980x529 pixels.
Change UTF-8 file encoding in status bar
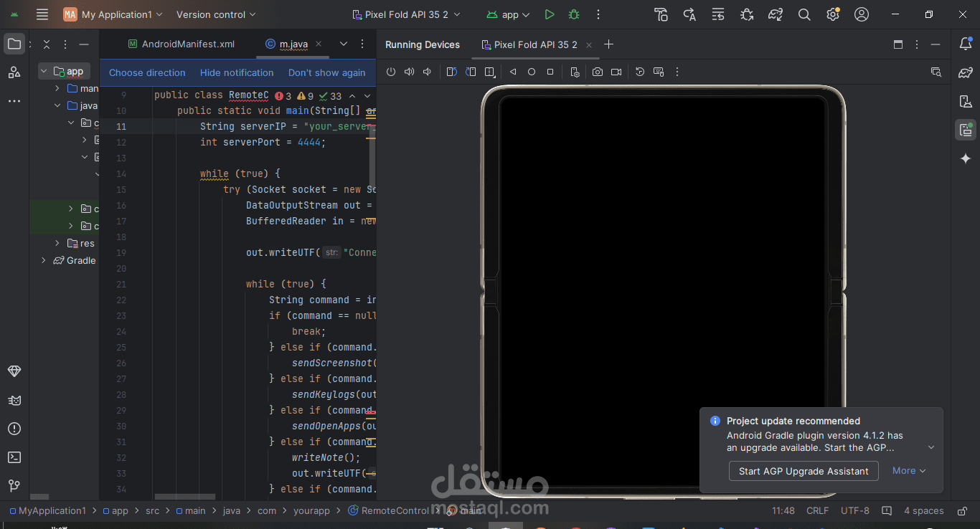854,511
